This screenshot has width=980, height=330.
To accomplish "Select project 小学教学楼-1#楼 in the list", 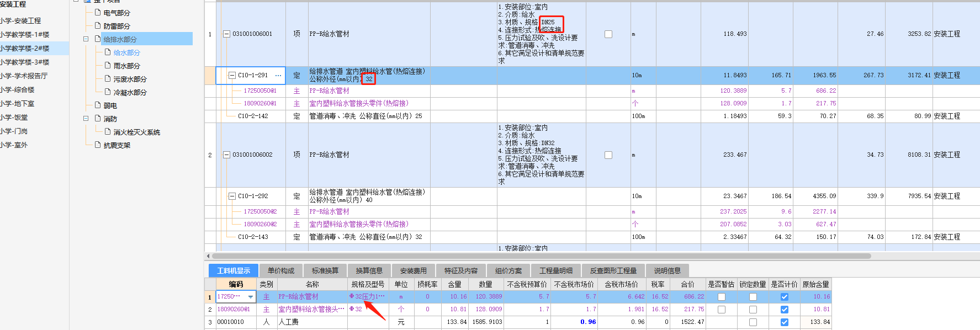I will 34,34.
